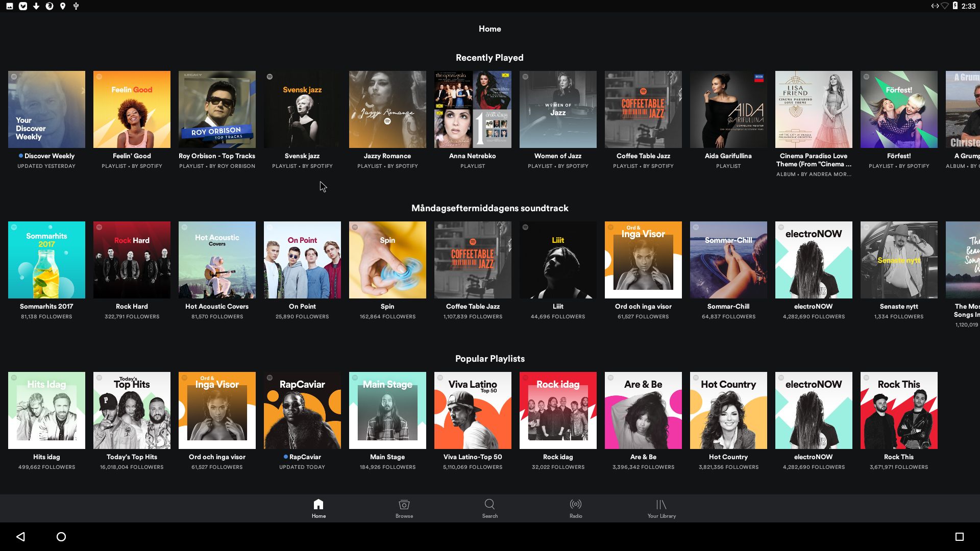Click the 'Recently Played' section heading

tap(489, 58)
